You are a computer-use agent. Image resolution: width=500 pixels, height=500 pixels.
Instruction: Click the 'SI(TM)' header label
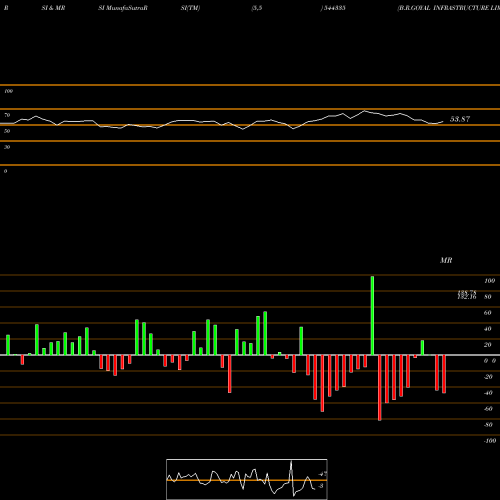[x=190, y=8]
